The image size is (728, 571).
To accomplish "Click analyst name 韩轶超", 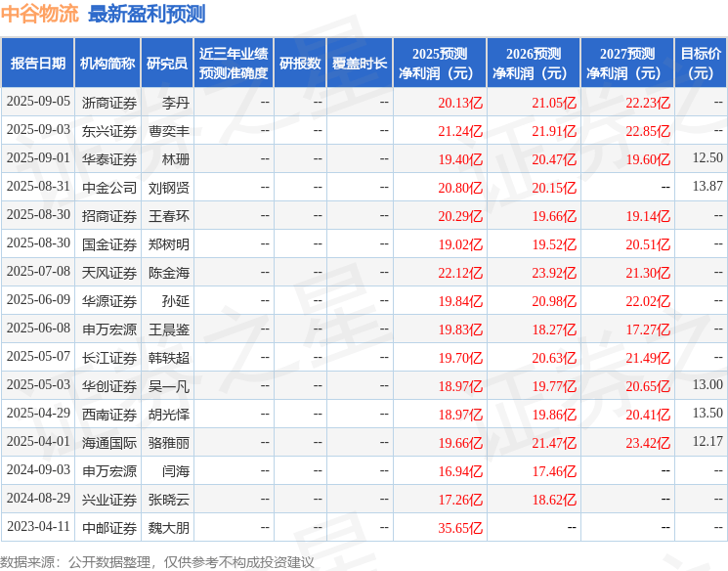I will tap(168, 358).
